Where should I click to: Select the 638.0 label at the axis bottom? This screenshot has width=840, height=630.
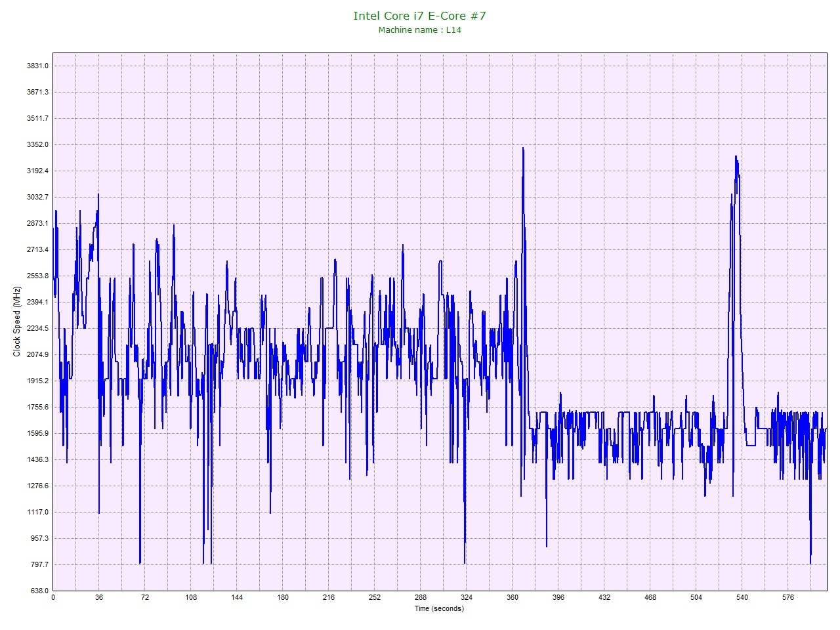point(38,591)
